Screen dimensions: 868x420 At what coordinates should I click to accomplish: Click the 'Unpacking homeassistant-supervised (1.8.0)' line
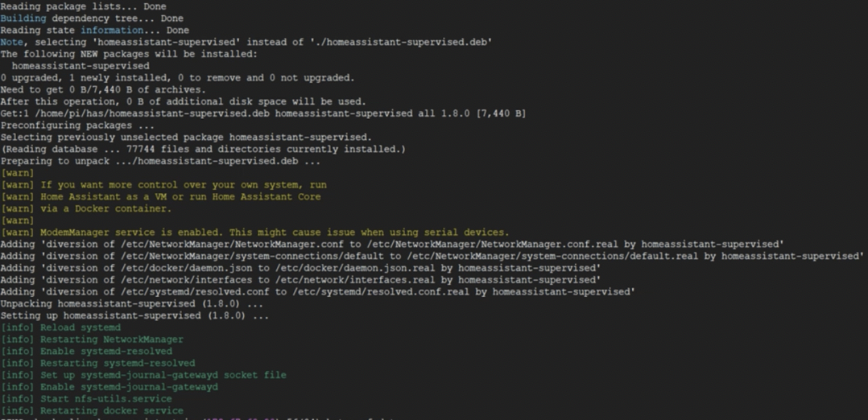coord(132,303)
